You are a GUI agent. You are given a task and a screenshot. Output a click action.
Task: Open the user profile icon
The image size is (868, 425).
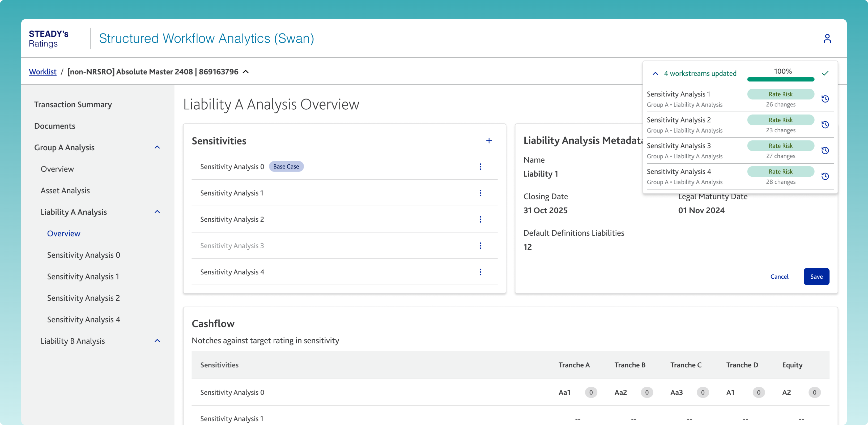[x=827, y=39]
